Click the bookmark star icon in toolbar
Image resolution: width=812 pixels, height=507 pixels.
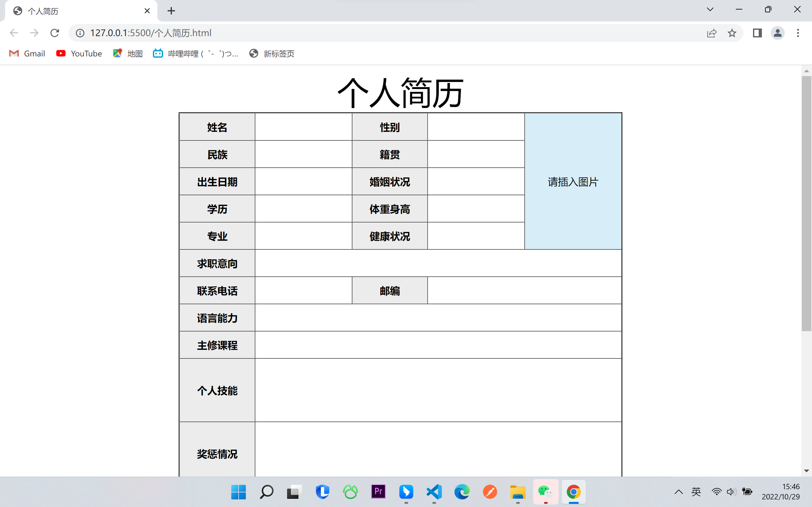click(x=732, y=33)
